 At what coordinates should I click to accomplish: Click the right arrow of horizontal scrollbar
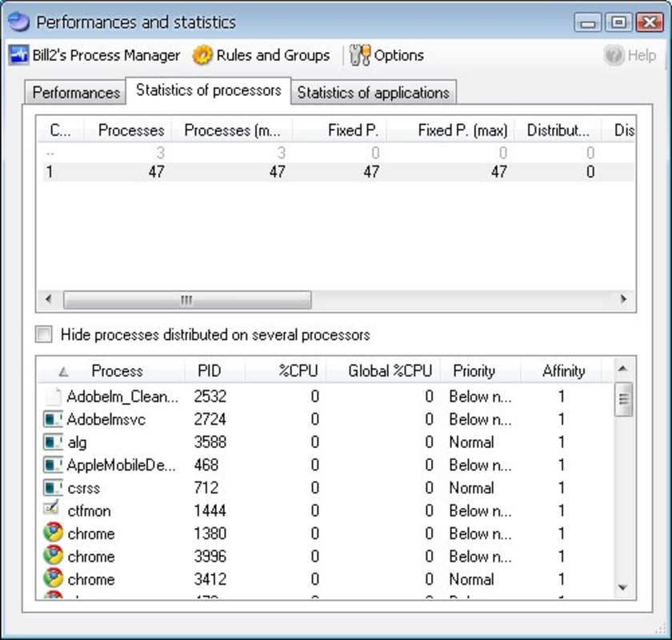point(623,299)
